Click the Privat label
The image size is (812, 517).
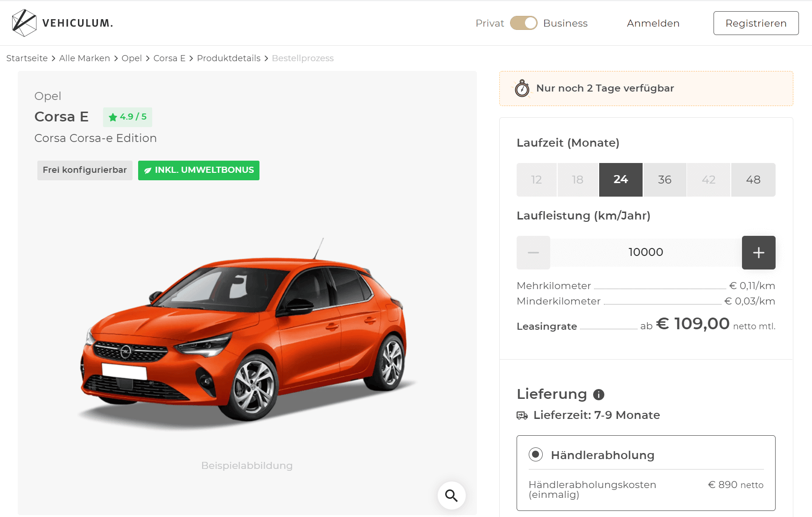coord(490,23)
